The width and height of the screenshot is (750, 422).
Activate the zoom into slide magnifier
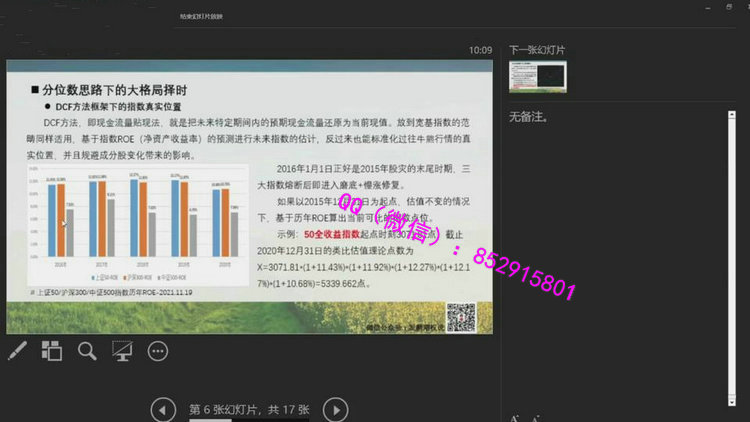pyautogui.click(x=87, y=351)
